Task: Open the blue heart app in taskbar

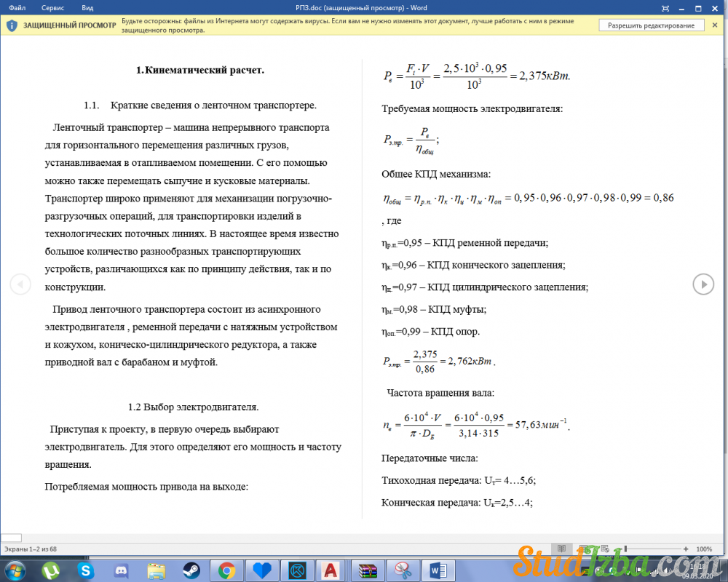Action: [x=262, y=571]
